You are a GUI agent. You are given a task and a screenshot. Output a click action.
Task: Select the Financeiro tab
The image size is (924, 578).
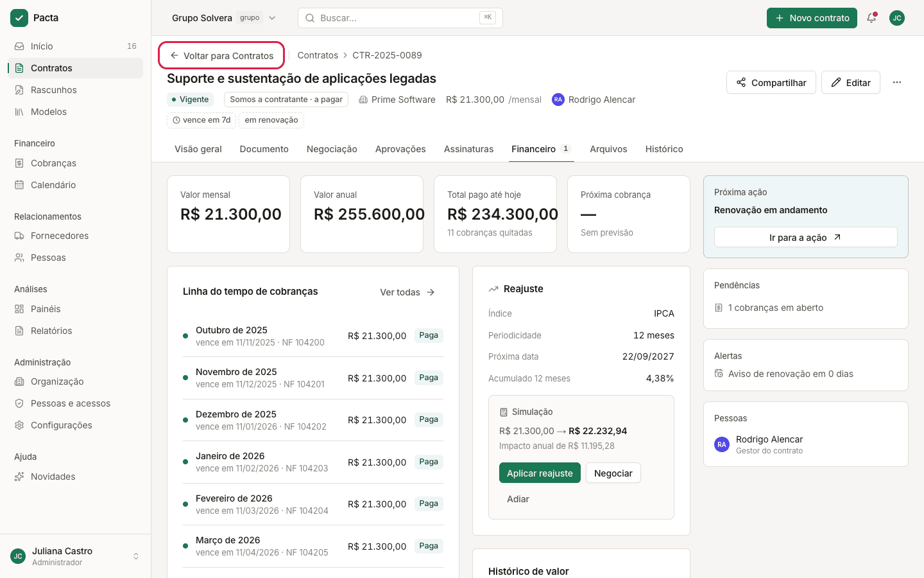pyautogui.click(x=541, y=149)
